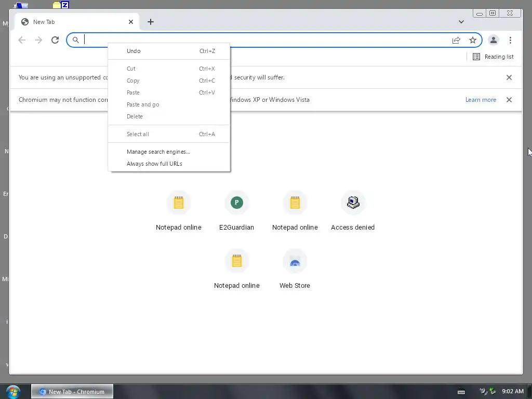Choose Select all from context menu
The height and width of the screenshot is (399, 532).
click(x=169, y=134)
